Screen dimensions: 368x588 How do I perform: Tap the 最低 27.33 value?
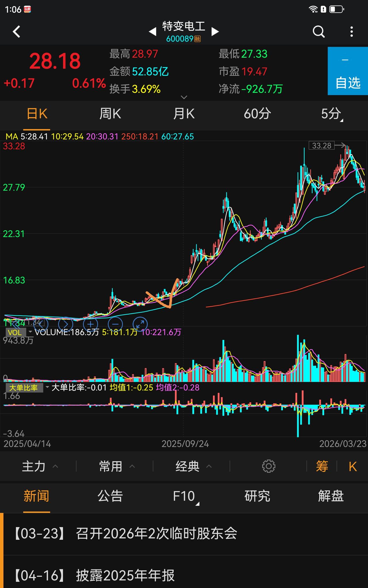point(254,54)
